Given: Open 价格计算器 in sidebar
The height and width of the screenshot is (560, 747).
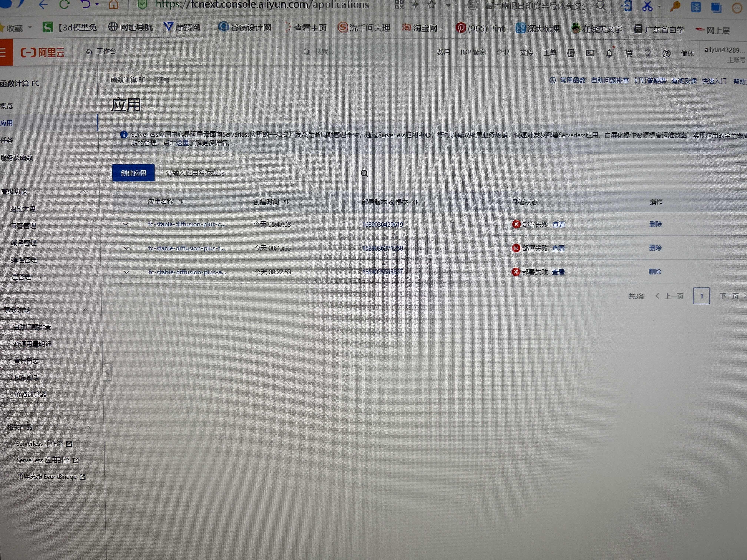Looking at the screenshot, I should coord(30,394).
